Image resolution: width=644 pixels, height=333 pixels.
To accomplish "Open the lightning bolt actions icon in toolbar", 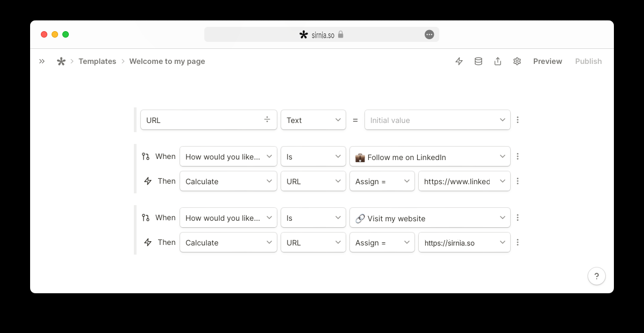I will pyautogui.click(x=459, y=61).
